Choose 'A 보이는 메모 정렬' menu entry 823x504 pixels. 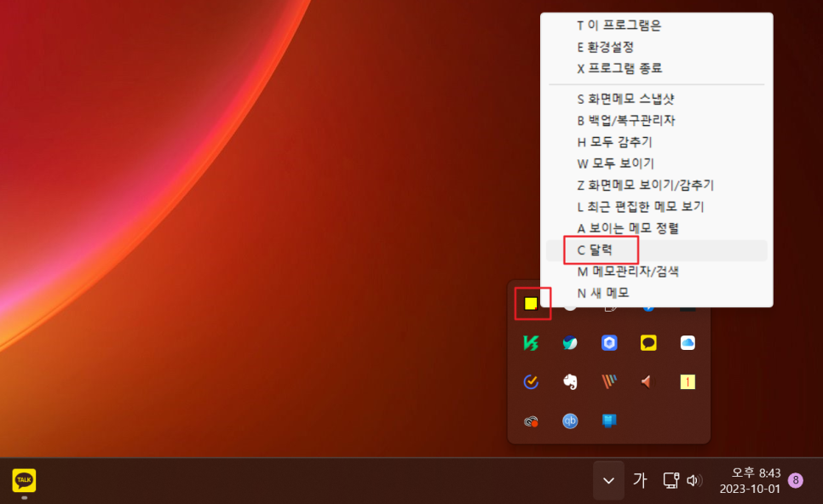(657, 227)
